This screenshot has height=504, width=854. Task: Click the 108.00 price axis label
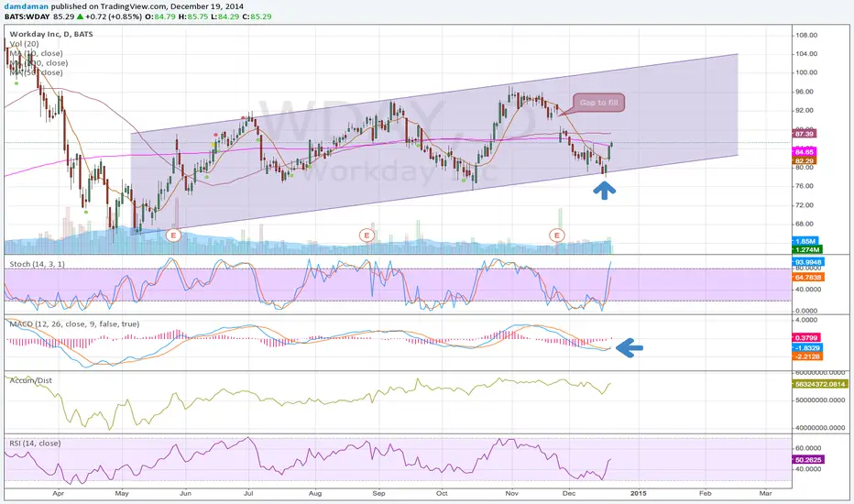coord(806,35)
